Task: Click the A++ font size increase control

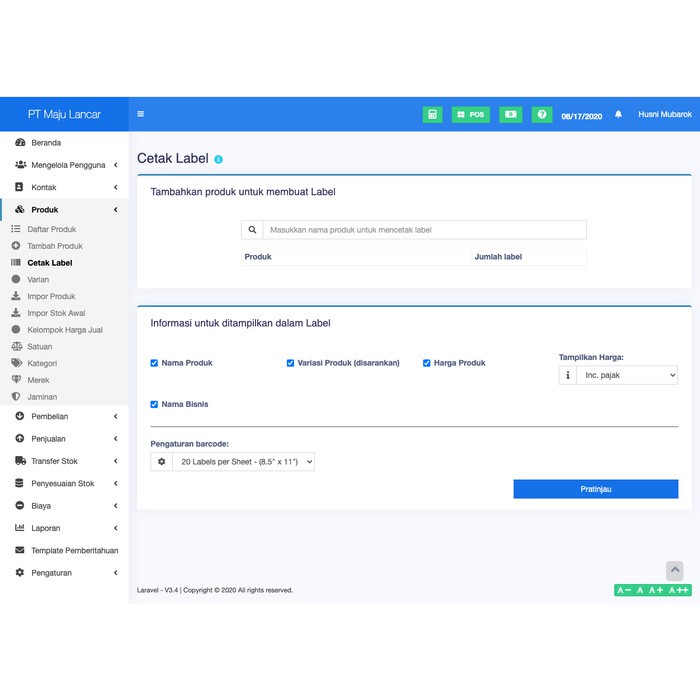Action: coord(679,590)
